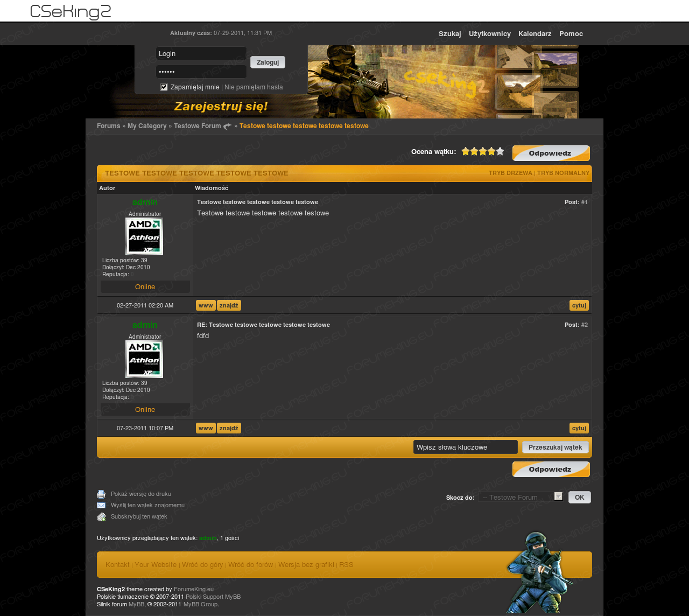The height and width of the screenshot is (616, 689).
Task: Click cytuj on post #1
Action: pos(579,305)
